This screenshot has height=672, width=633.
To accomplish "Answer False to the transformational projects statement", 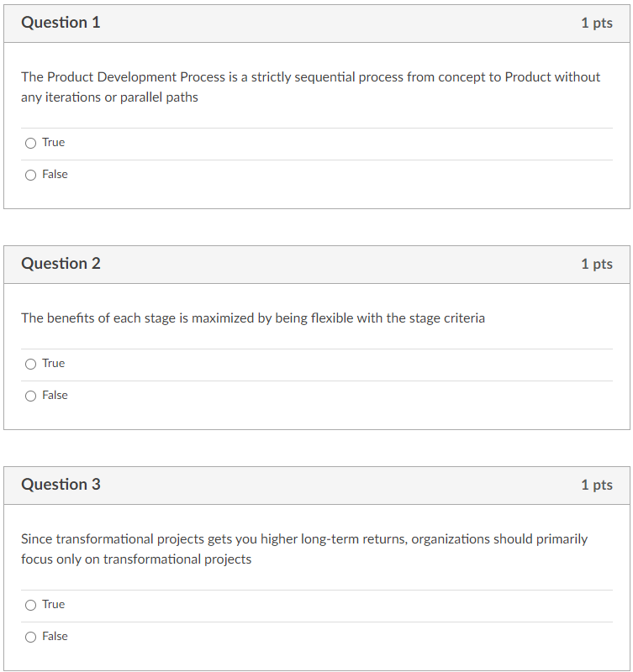I will (x=30, y=637).
